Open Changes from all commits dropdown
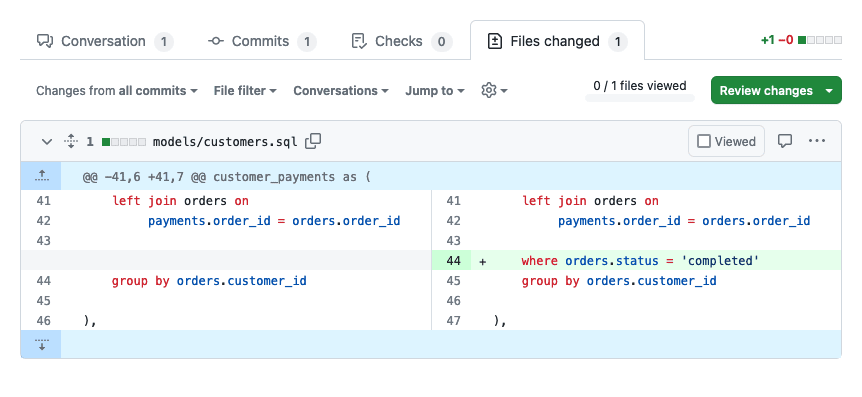The width and height of the screenshot is (862, 397). [117, 91]
